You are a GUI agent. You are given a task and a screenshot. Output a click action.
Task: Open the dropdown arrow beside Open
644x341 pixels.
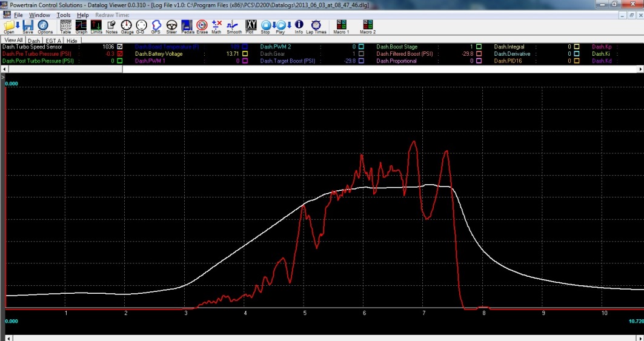point(18,25)
